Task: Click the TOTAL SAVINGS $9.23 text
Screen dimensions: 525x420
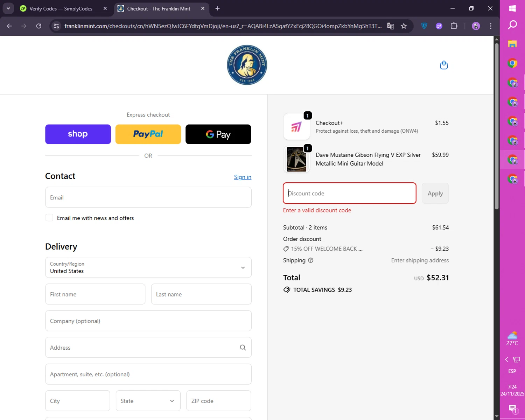Action: pyautogui.click(x=322, y=290)
